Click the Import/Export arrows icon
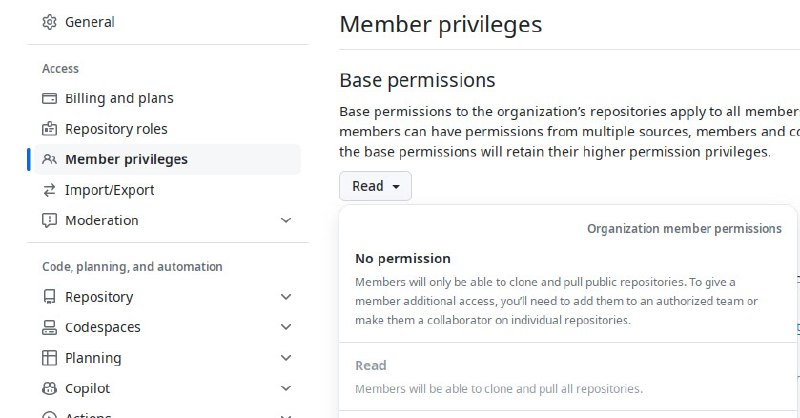This screenshot has height=418, width=800. coord(49,190)
